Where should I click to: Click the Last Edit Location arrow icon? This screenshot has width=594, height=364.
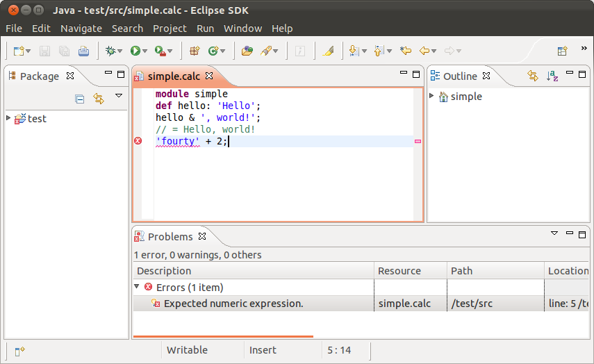click(x=406, y=51)
